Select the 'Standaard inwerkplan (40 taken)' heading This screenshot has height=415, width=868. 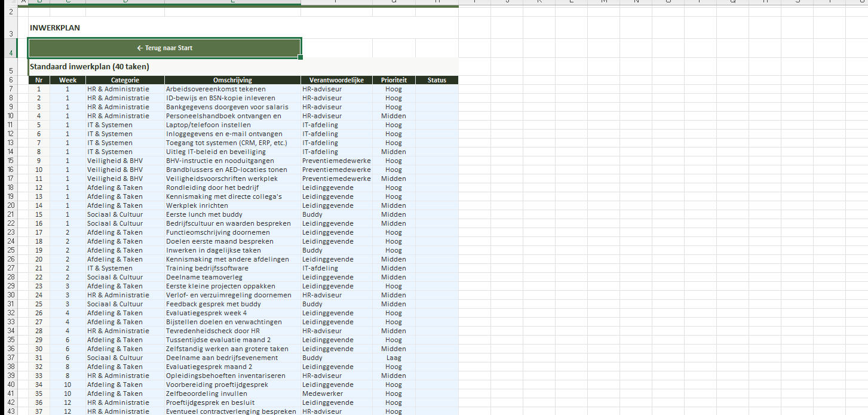click(90, 67)
